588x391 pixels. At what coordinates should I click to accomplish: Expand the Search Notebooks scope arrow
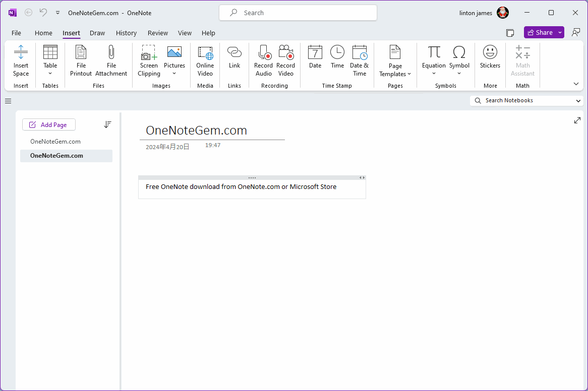tap(578, 101)
